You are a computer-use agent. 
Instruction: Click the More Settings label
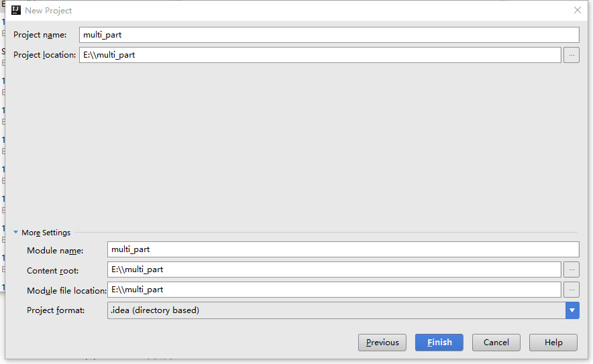46,233
